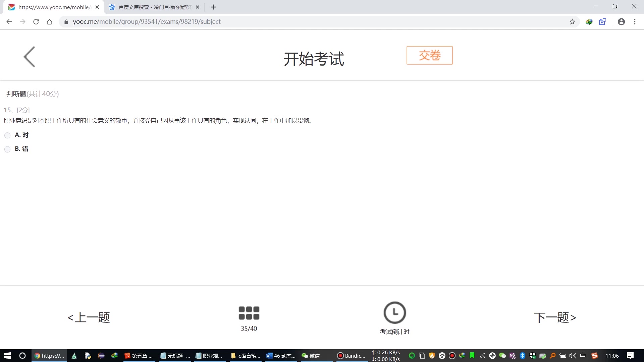Click the WeChat system tray icon

click(502, 356)
